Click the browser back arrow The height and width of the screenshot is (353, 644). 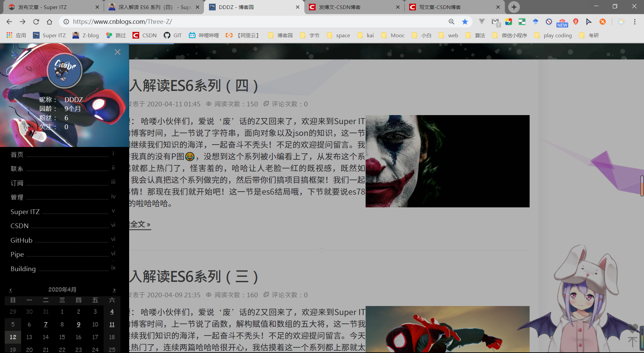click(x=9, y=21)
